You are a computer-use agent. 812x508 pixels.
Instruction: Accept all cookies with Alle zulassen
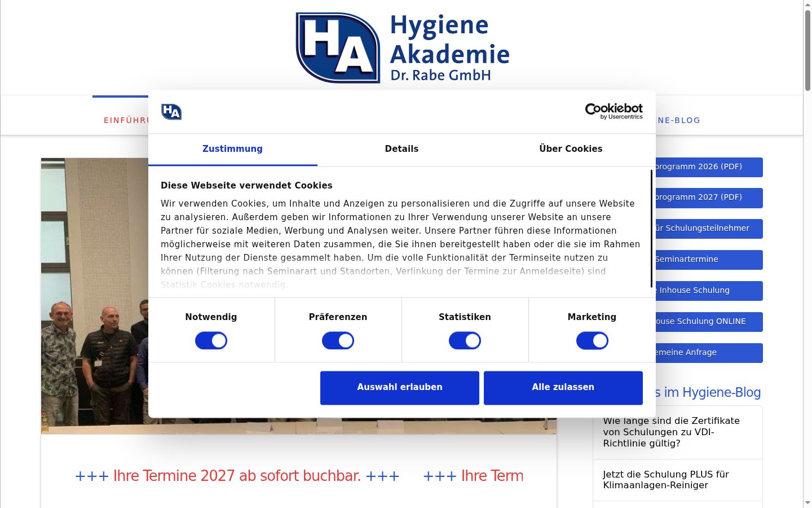(x=563, y=388)
